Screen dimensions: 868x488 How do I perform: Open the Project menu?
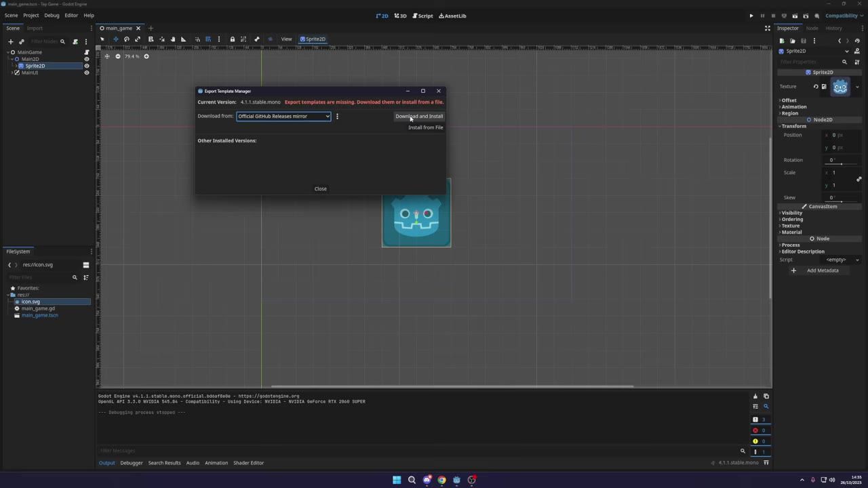pos(31,15)
